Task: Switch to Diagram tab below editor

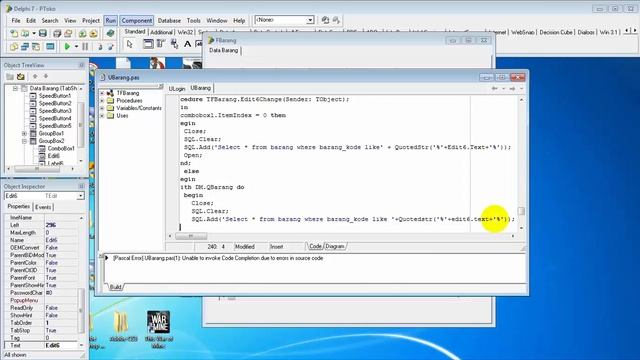Action: pos(335,247)
